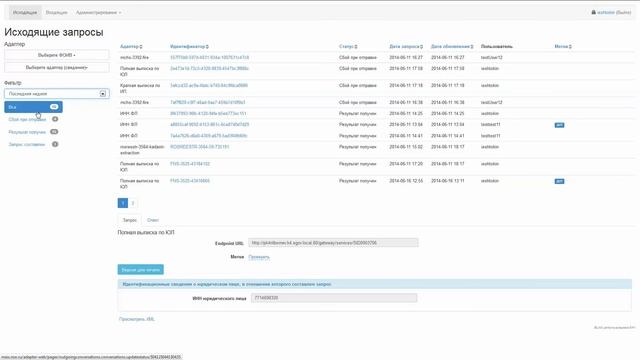Click the Присвоить label link
640x360 pixels.
259,257
